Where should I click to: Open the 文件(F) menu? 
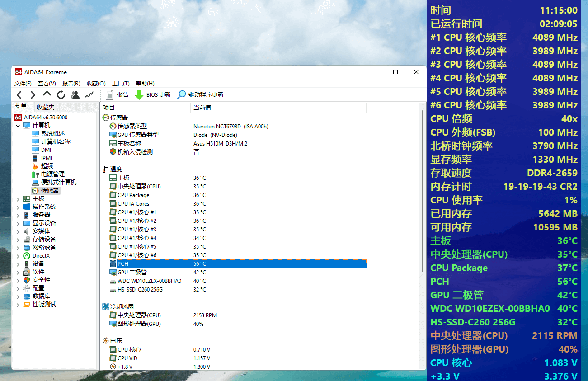point(23,84)
